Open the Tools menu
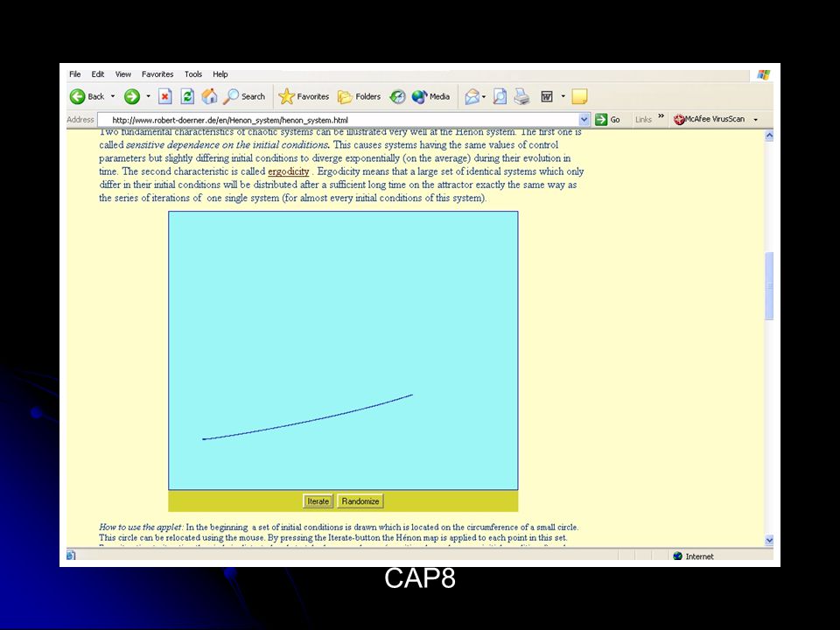This screenshot has height=630, width=840. 193,73
